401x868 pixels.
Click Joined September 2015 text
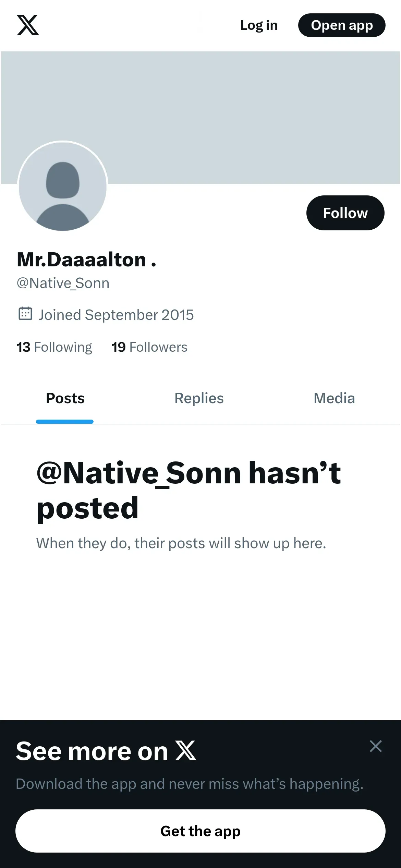(116, 315)
